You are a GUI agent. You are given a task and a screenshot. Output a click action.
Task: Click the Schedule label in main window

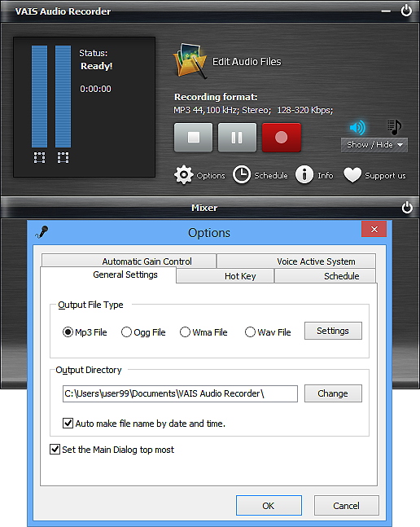(x=270, y=175)
